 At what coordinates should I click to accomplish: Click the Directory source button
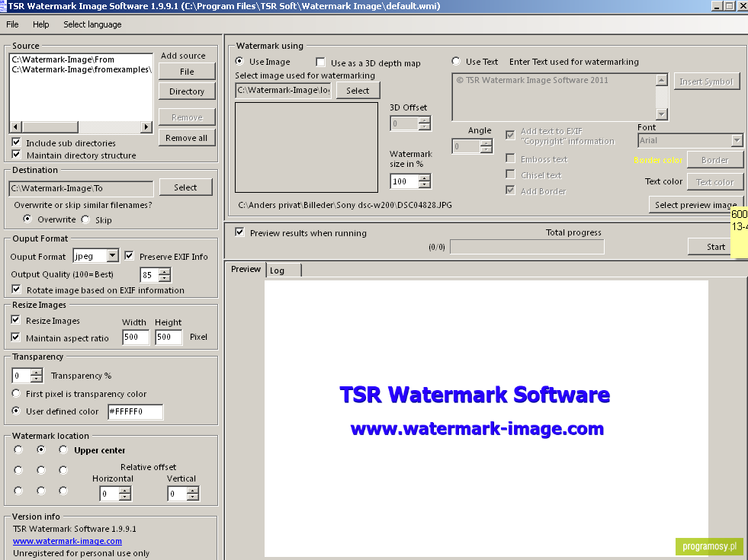point(187,91)
